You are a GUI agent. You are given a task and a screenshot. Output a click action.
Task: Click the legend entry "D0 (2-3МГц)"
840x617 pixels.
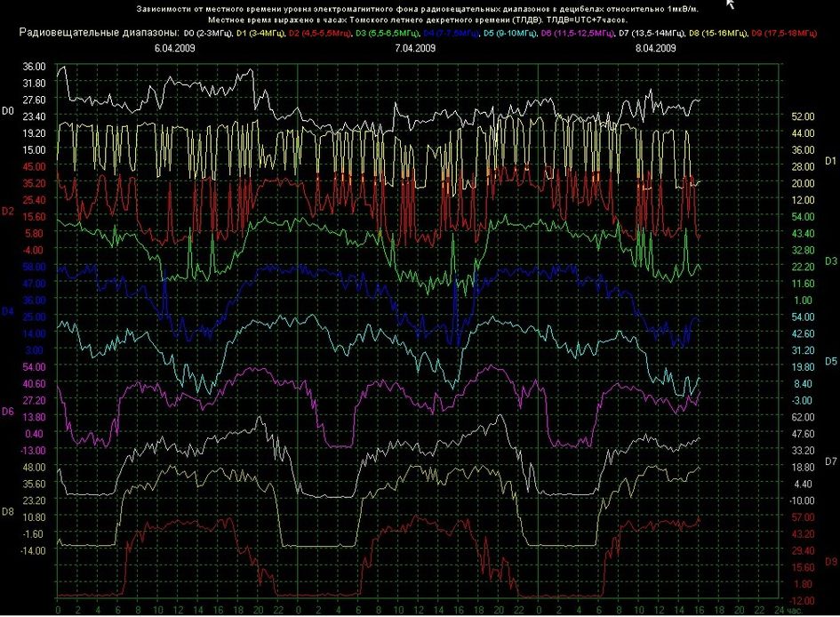(x=207, y=33)
